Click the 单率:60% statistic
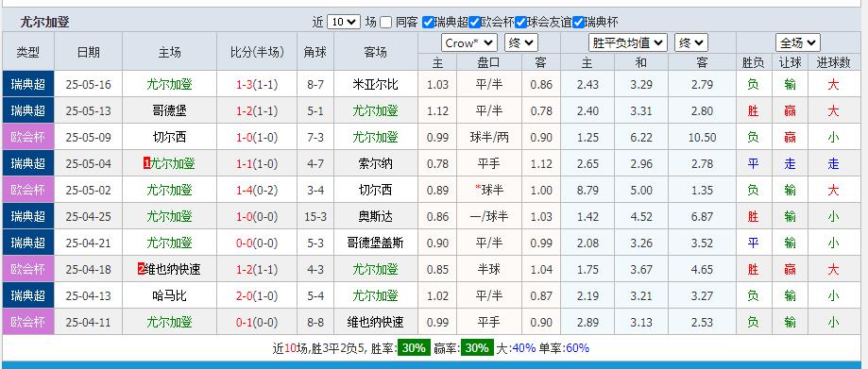The height and width of the screenshot is (369, 868). pos(565,348)
